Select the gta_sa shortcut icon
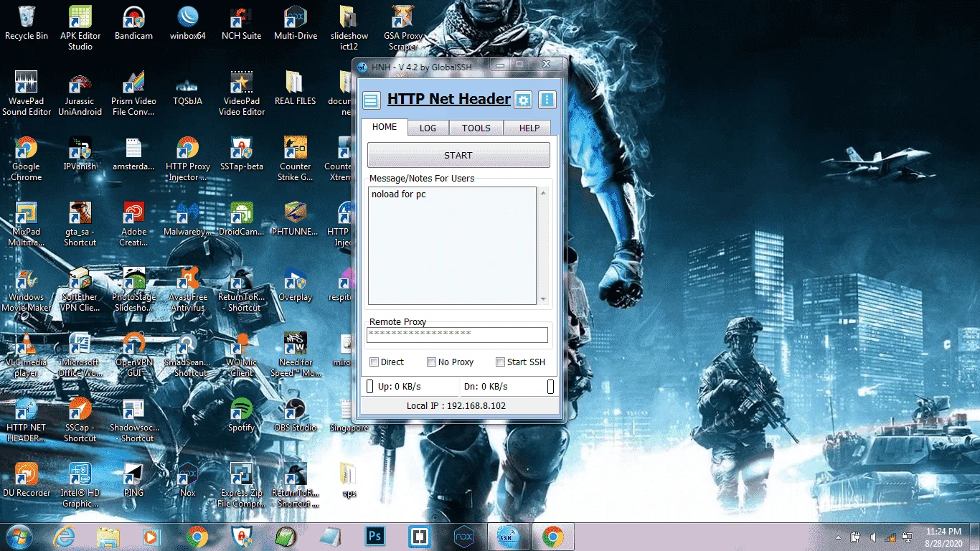Viewport: 980px width, 551px height. pyautogui.click(x=80, y=223)
